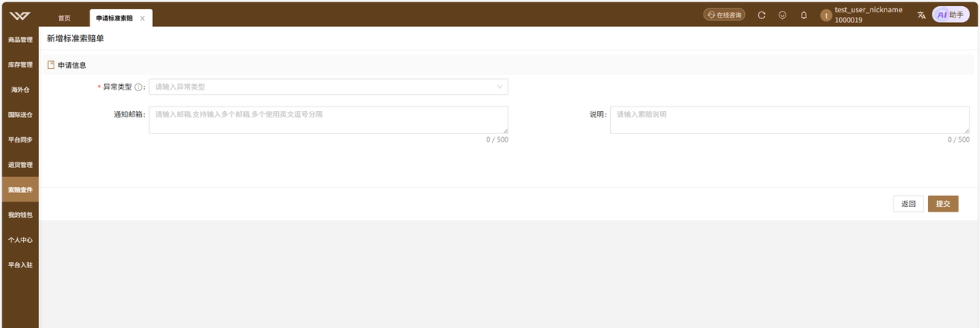Click the document icon beside 申请信息
980x328 pixels.
coord(51,65)
